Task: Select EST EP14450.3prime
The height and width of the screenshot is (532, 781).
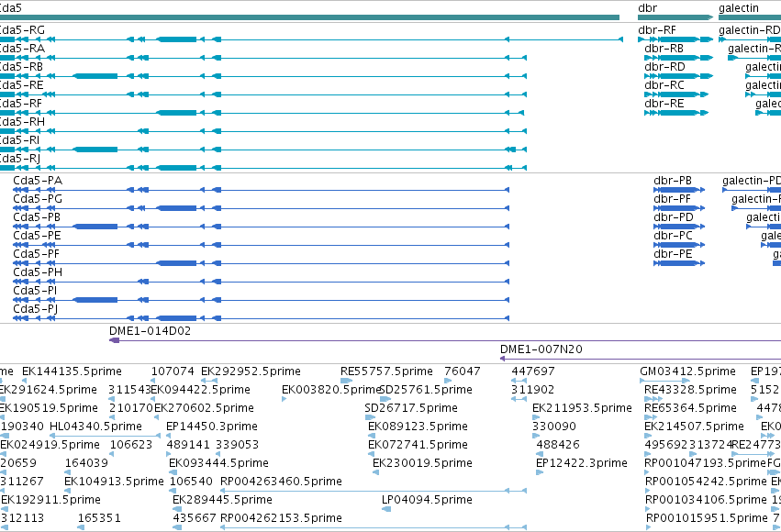Action: tap(212, 427)
